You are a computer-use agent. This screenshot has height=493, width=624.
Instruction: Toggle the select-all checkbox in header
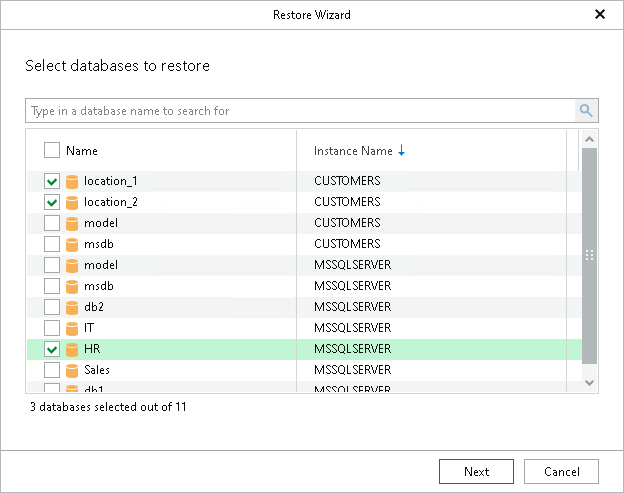pos(52,151)
